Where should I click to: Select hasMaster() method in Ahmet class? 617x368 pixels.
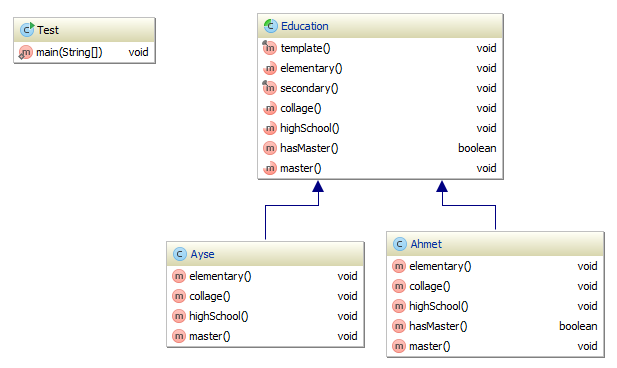click(x=495, y=326)
